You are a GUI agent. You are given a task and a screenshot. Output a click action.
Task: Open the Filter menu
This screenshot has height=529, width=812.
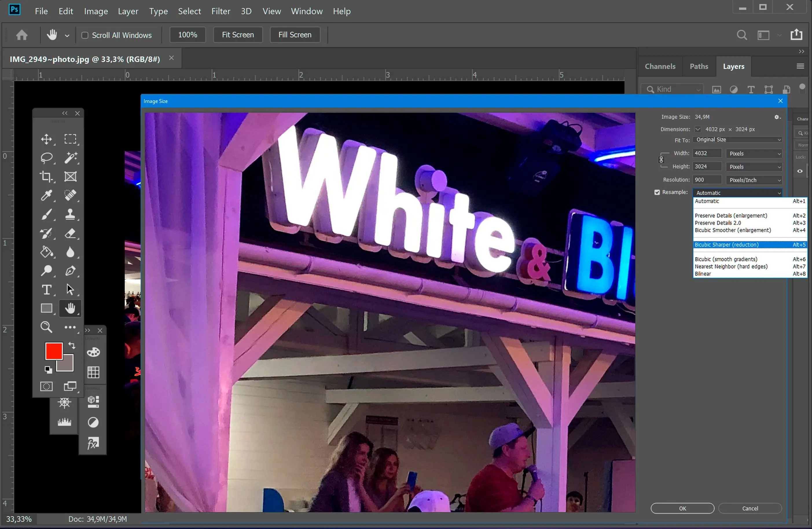tap(221, 11)
